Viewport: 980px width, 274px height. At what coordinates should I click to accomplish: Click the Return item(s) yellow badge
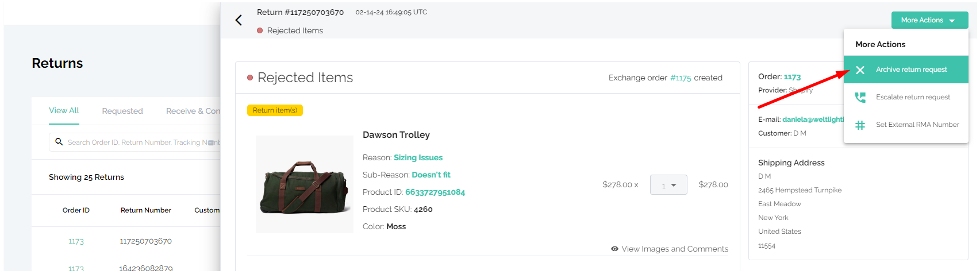[x=275, y=110]
